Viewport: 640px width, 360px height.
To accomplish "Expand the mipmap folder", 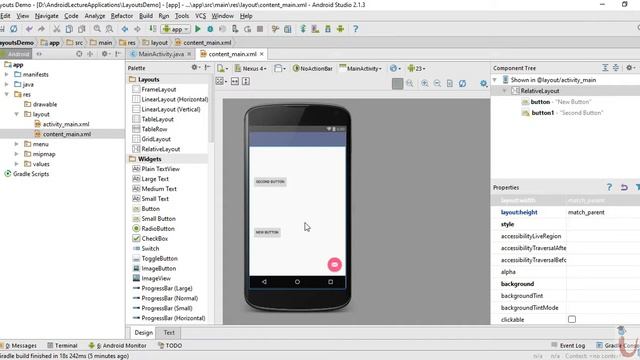I will click(17, 154).
